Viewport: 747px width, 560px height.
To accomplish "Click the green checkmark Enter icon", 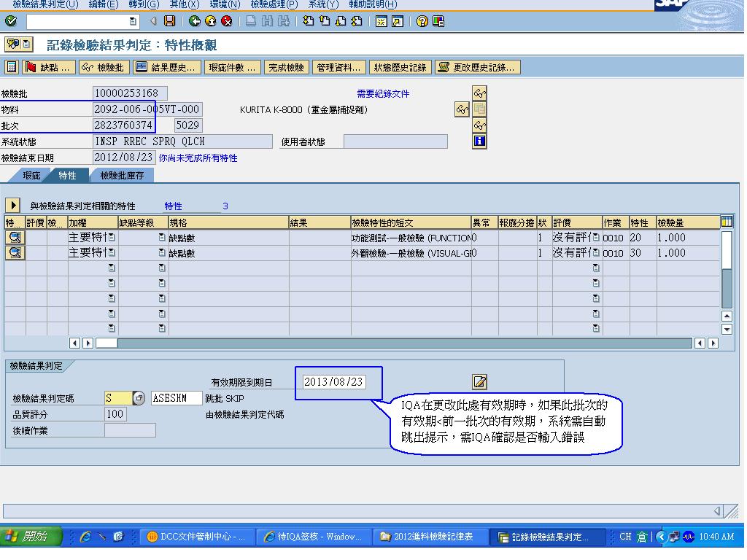I will coord(10,21).
